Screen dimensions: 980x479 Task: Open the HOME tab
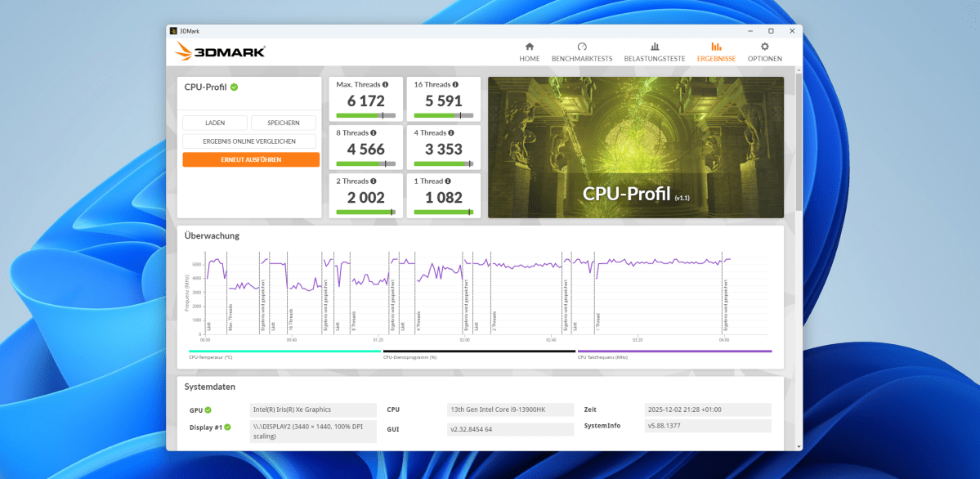(529, 58)
